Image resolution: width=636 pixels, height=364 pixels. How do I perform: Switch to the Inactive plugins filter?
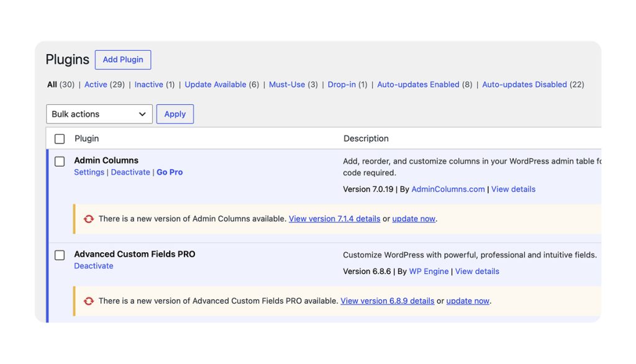149,84
